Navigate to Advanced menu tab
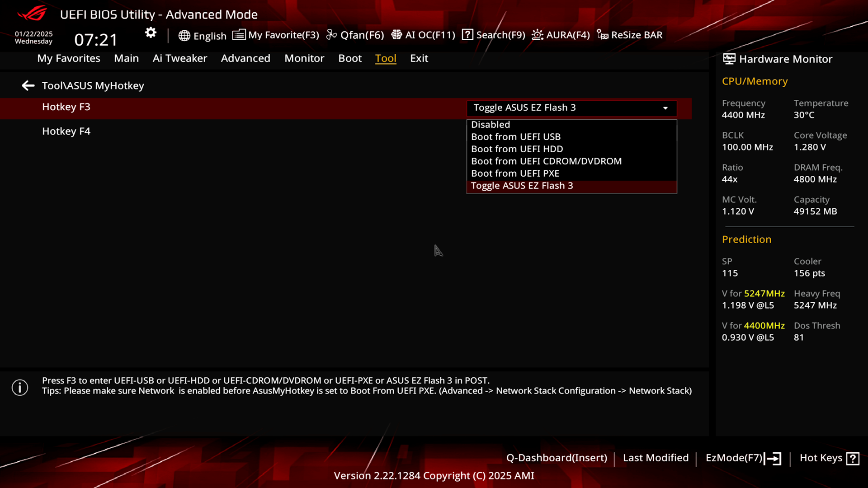The height and width of the screenshot is (488, 868). coord(245,58)
